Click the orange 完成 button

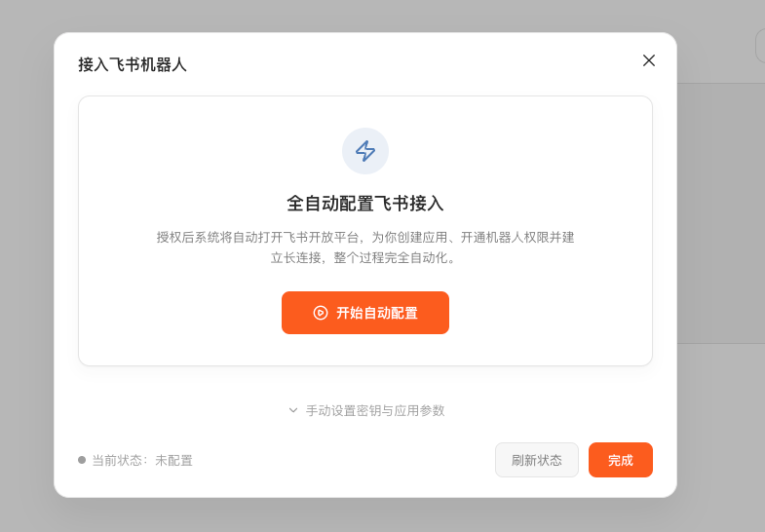[620, 460]
